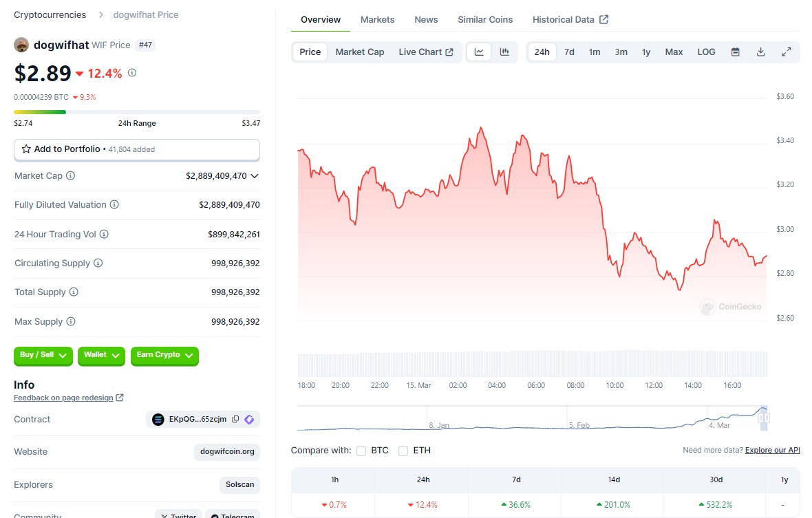
Task: Click the 7d 36.6% change cell
Action: 516,504
